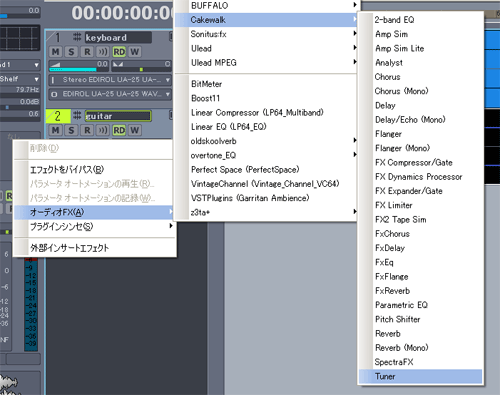Image resolution: width=500 pixels, height=395 pixels.
Task: Choose the SpectraFX effect
Action: coord(420,362)
